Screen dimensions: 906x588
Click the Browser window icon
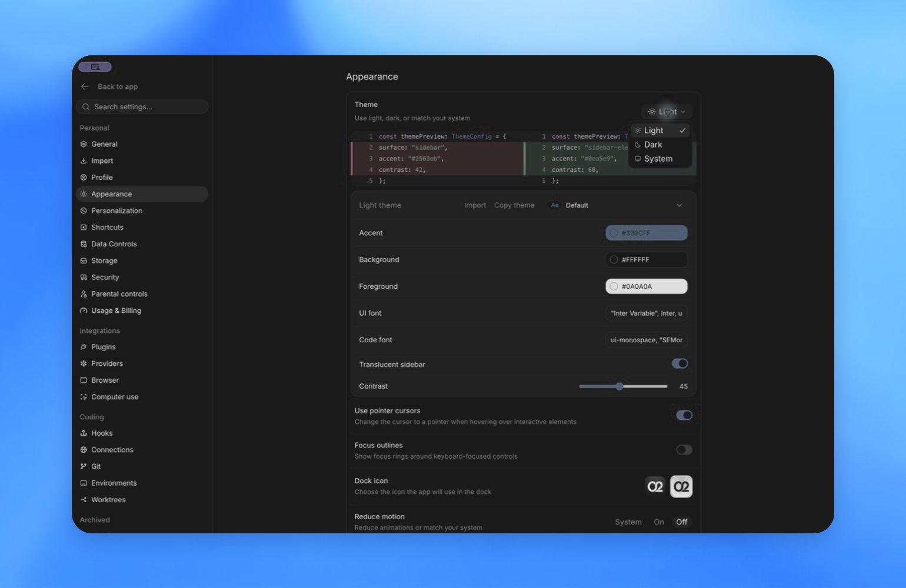tap(84, 380)
